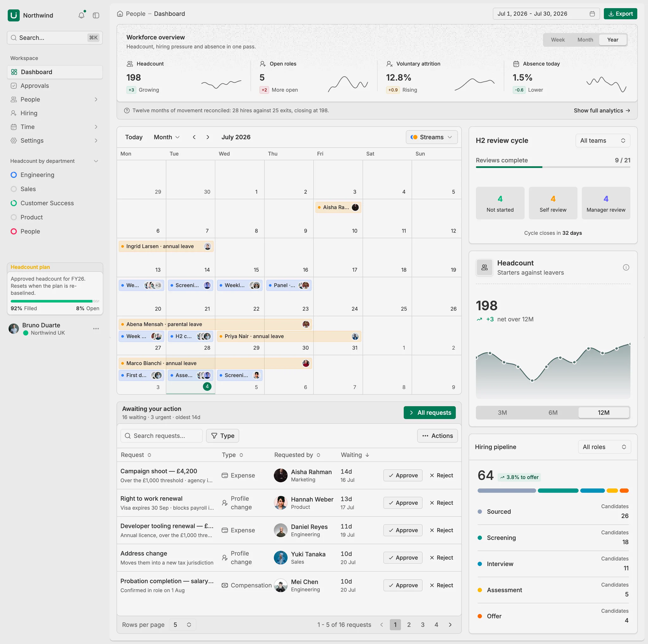Open the date range calendar icon

point(592,14)
